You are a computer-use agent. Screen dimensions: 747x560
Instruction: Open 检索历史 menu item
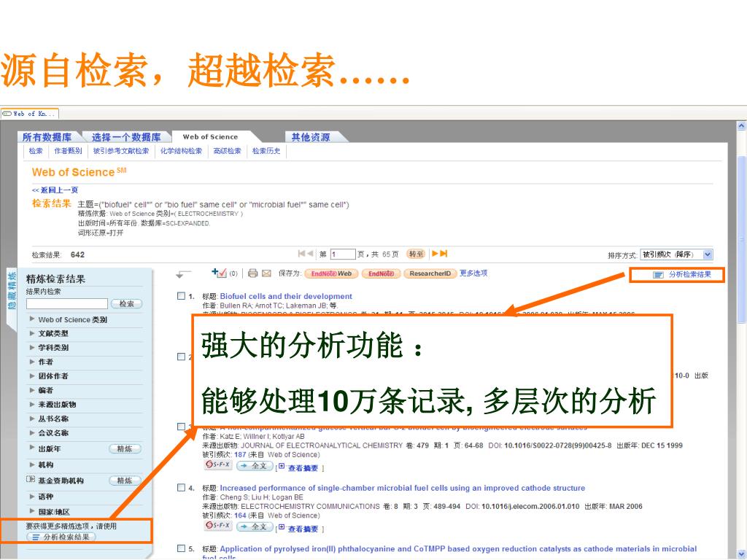click(266, 151)
